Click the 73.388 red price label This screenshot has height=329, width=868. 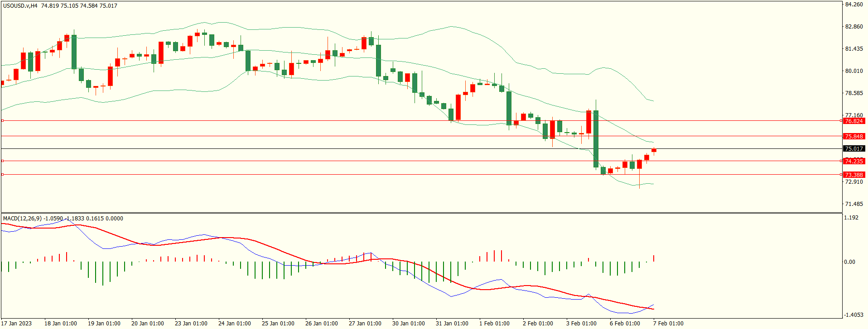(854, 175)
